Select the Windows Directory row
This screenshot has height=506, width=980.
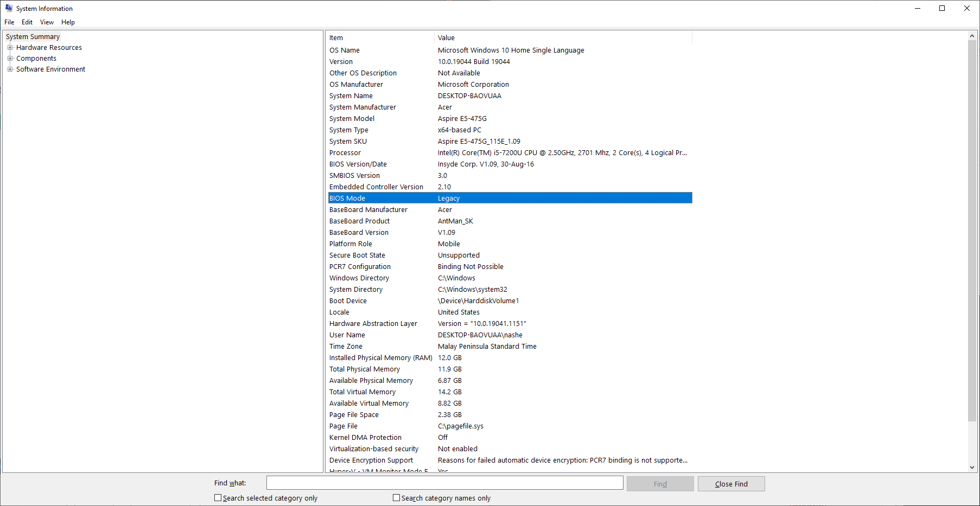click(x=510, y=278)
